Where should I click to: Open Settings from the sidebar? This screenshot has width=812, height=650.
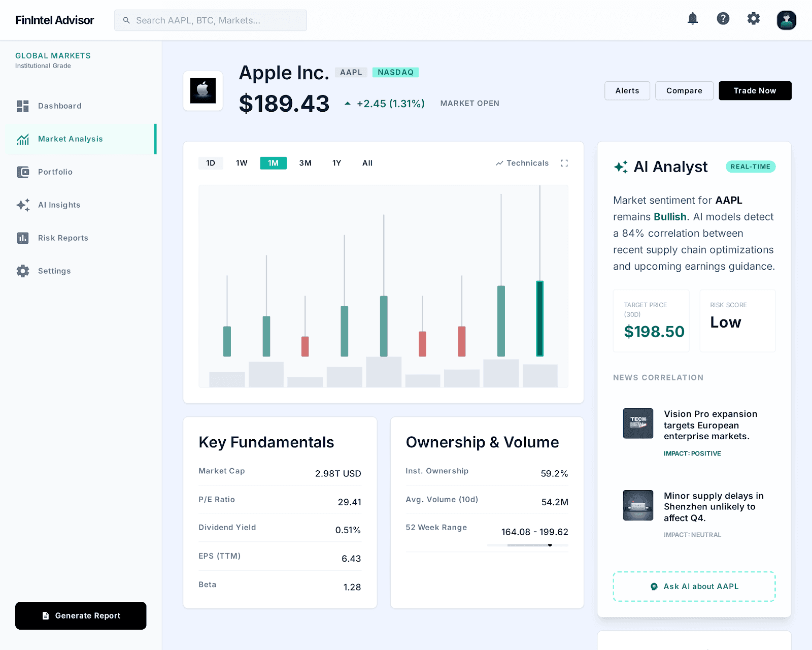[81, 271]
